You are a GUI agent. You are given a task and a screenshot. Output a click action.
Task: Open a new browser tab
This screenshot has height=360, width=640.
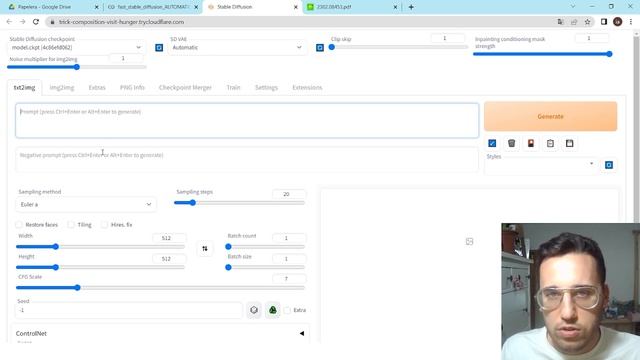pos(411,7)
